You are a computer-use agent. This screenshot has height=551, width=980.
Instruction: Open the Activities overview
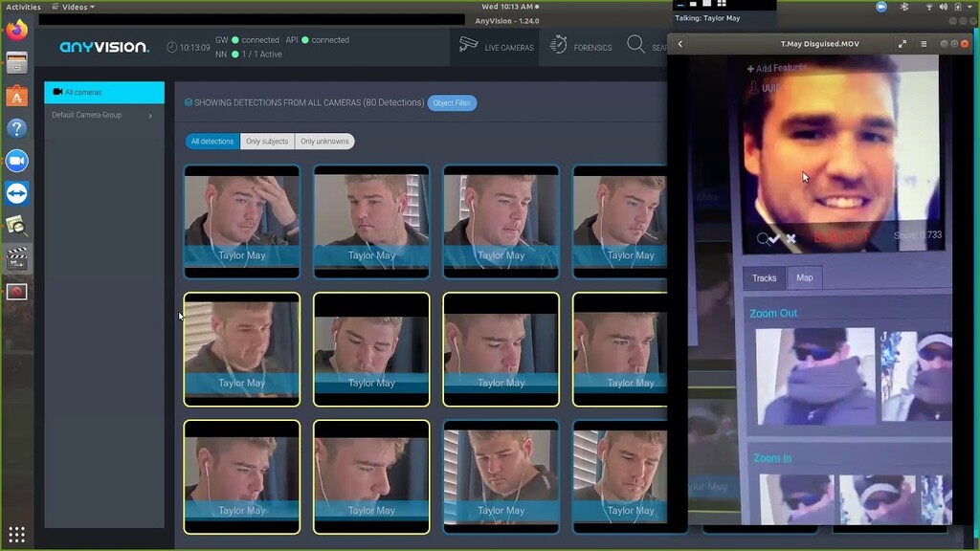coord(23,7)
